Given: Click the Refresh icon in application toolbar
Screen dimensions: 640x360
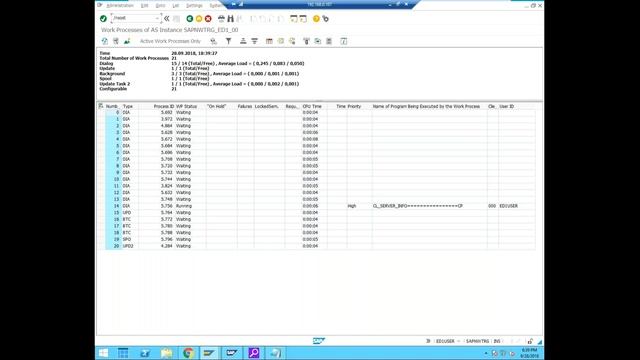Looking at the screenshot, I should (x=104, y=41).
